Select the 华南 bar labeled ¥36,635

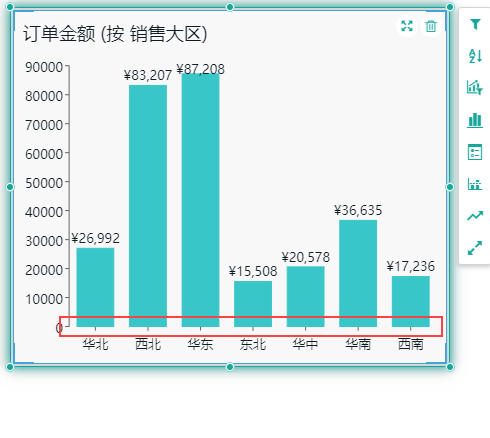pyautogui.click(x=358, y=273)
